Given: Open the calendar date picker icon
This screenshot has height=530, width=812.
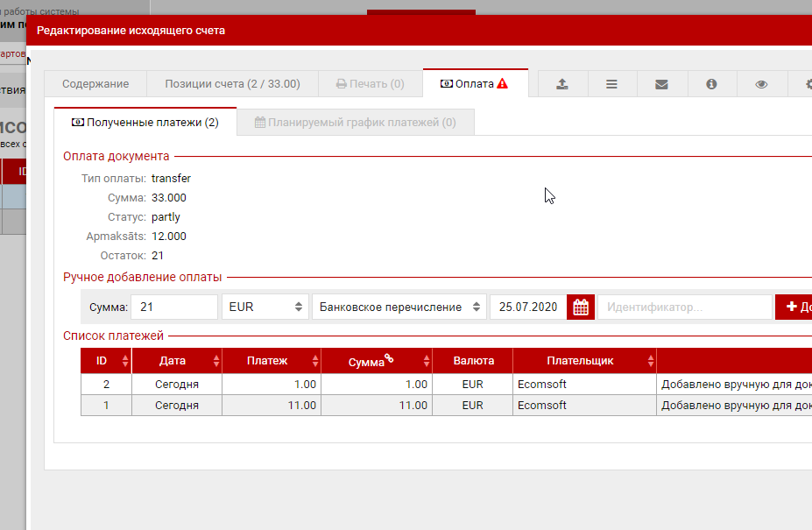Looking at the screenshot, I should coord(580,307).
